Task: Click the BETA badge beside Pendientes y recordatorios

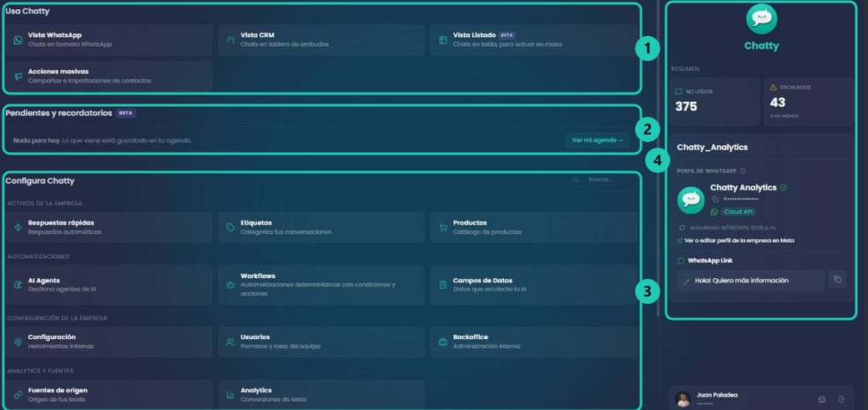Action: tap(126, 113)
